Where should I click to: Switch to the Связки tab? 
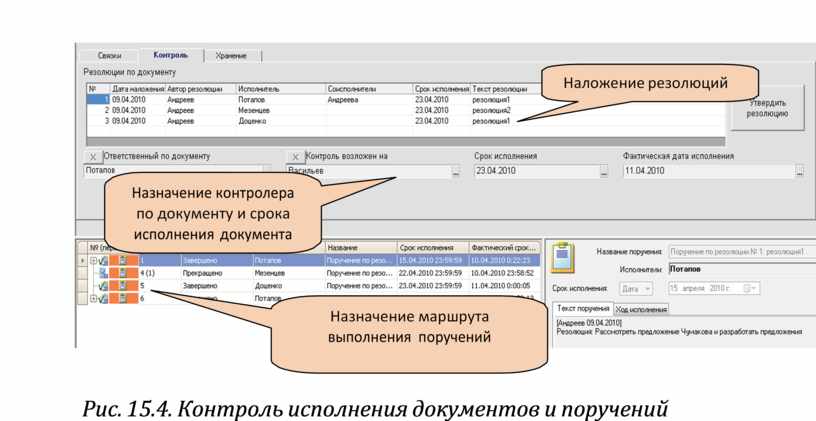[x=109, y=56]
